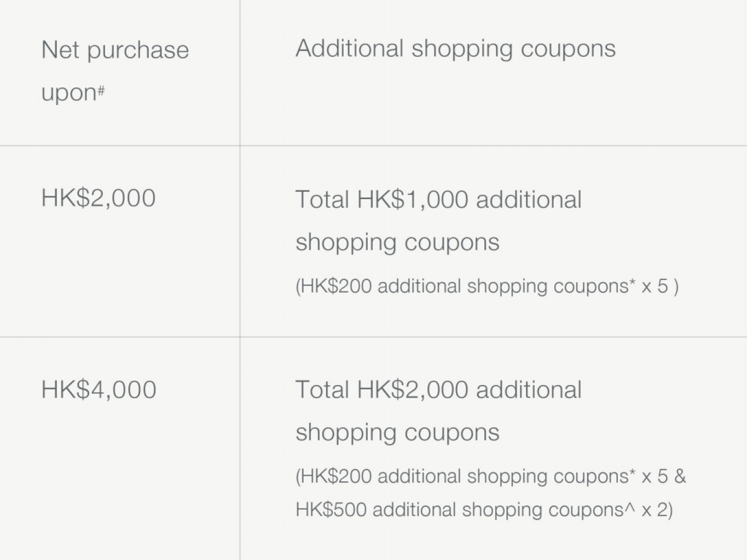Viewport: 747px width, 560px height.
Task: Click the HK$200 coupons "x 5 &" line
Action: (490, 477)
